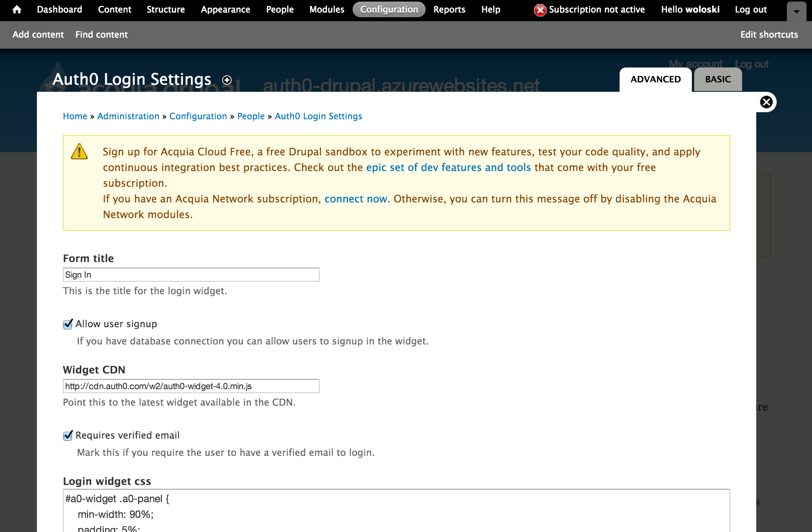Viewport: 812px width, 532px height.
Task: Click Edit shortcuts link
Action: coord(769,35)
